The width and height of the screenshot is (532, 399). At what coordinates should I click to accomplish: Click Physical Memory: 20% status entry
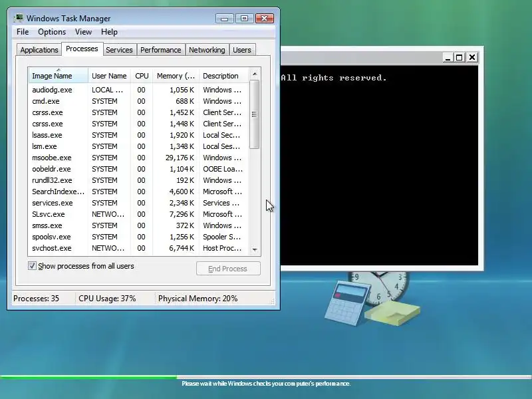[x=198, y=299]
